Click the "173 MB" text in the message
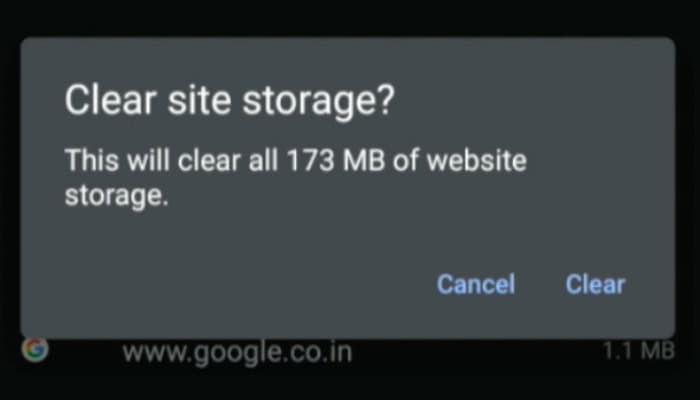 click(x=335, y=160)
